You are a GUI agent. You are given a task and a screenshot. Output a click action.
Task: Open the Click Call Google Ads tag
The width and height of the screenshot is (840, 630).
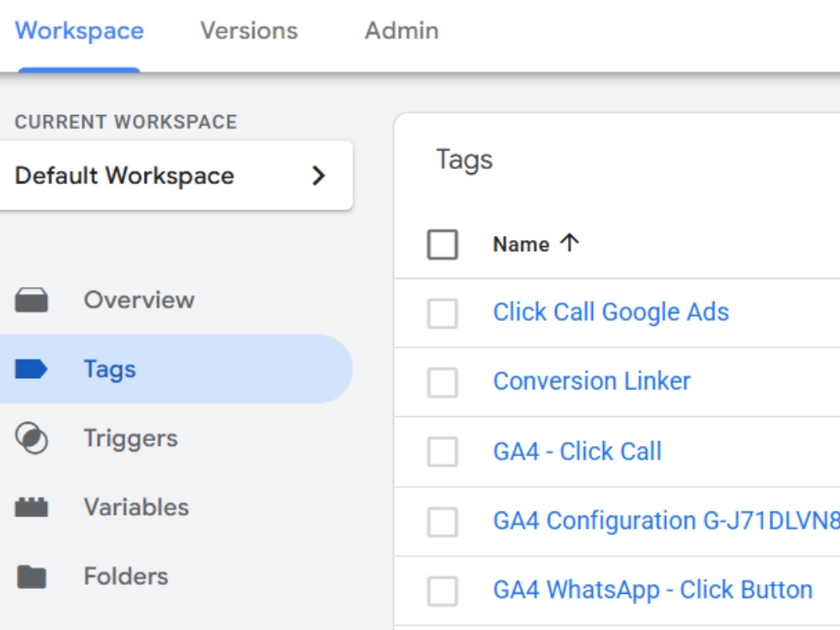[612, 312]
